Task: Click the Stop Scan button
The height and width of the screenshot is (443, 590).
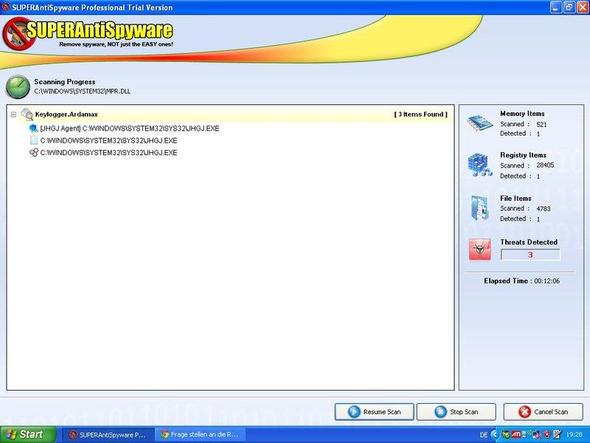Action: [456, 412]
